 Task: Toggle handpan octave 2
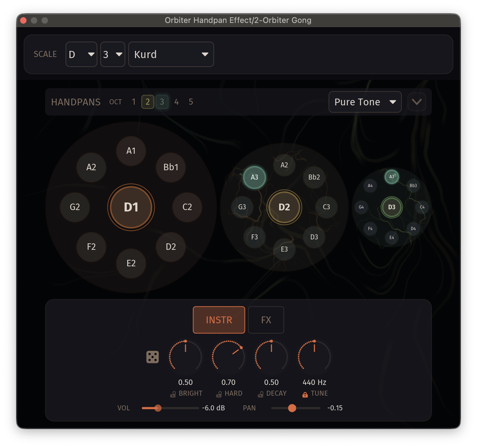tap(148, 102)
